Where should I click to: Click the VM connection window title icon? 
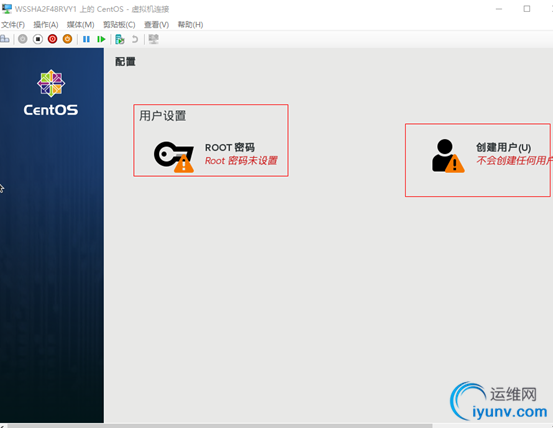(7, 8)
